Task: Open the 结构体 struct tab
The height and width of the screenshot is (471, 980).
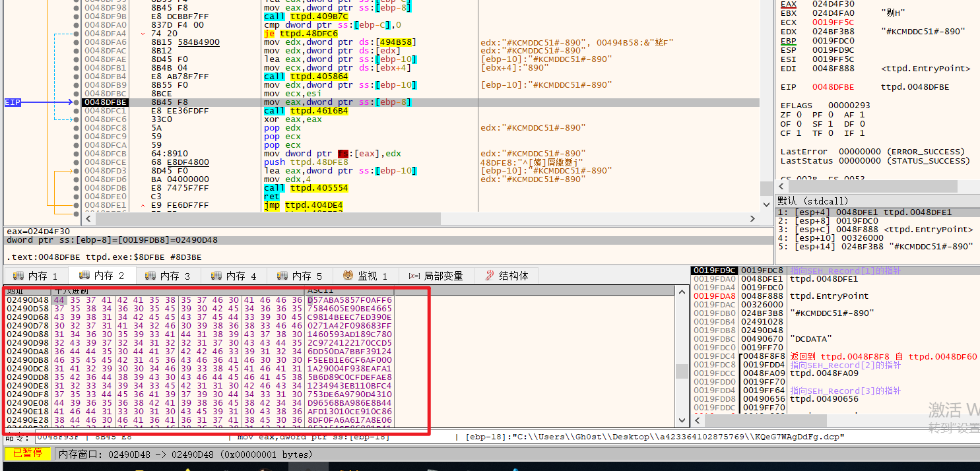Action: [507, 276]
